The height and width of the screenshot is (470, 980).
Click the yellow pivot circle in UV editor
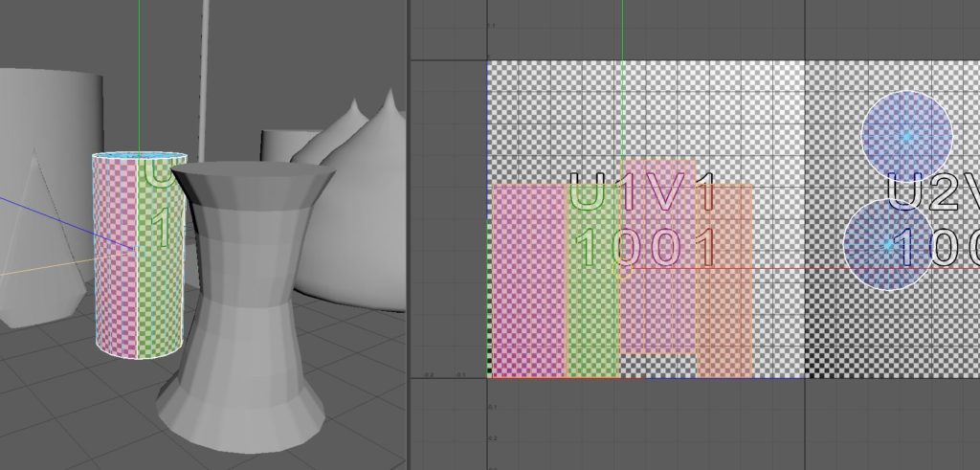pyautogui.click(x=618, y=271)
